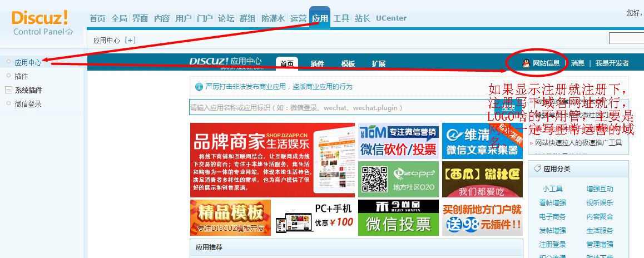Click the DISCUZ! 应用中心 logo

pos(225,62)
